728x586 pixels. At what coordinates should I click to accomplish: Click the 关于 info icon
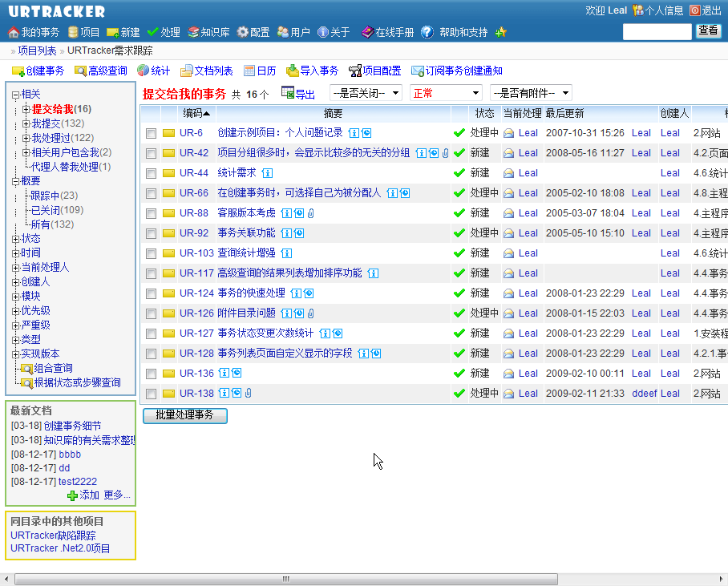coord(323,32)
